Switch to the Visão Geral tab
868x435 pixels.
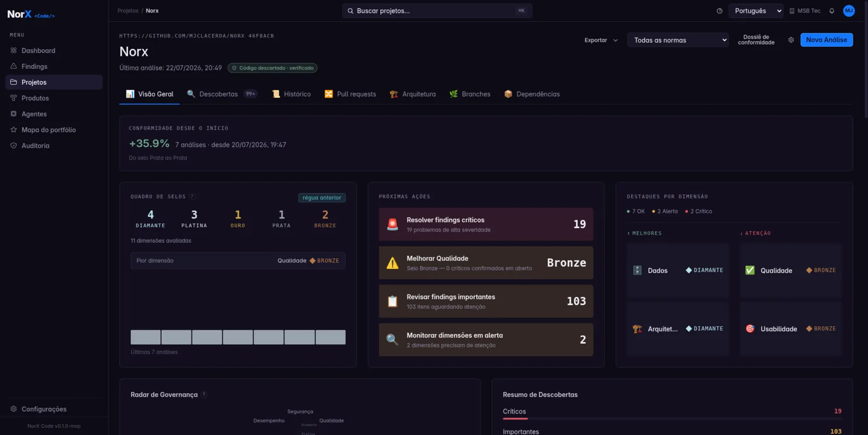pos(150,94)
